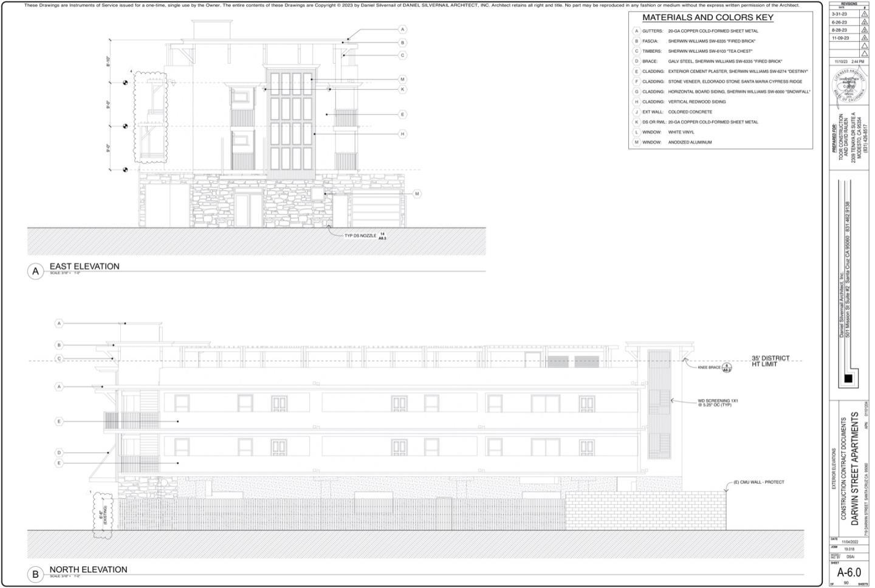Click the architect's black square logo mark

click(x=848, y=378)
